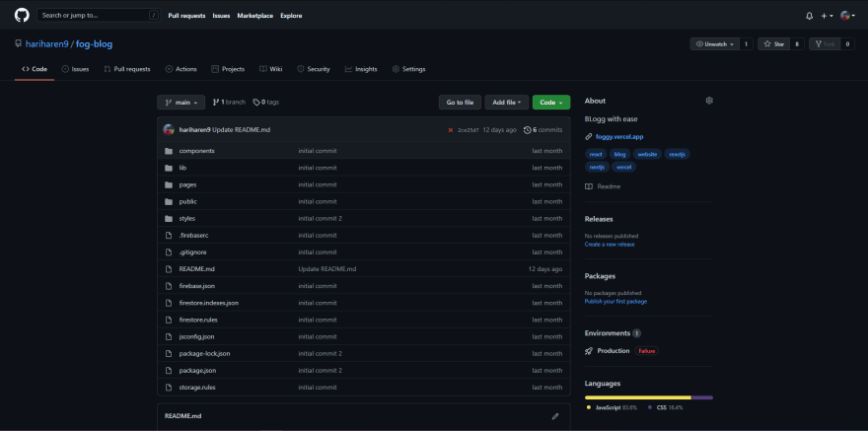Open Explore in top navigation
The width and height of the screenshot is (868, 431).
pyautogui.click(x=291, y=16)
